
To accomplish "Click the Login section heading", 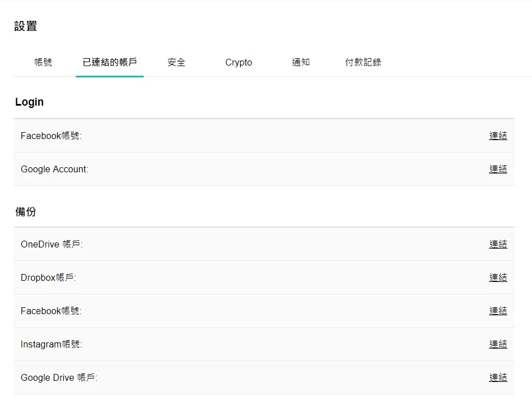I will tap(29, 102).
